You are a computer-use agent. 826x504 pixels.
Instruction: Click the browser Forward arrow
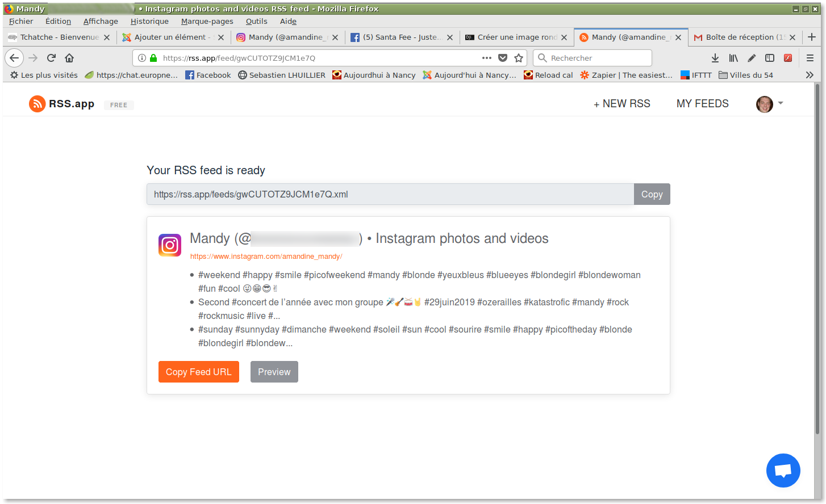pyautogui.click(x=33, y=58)
